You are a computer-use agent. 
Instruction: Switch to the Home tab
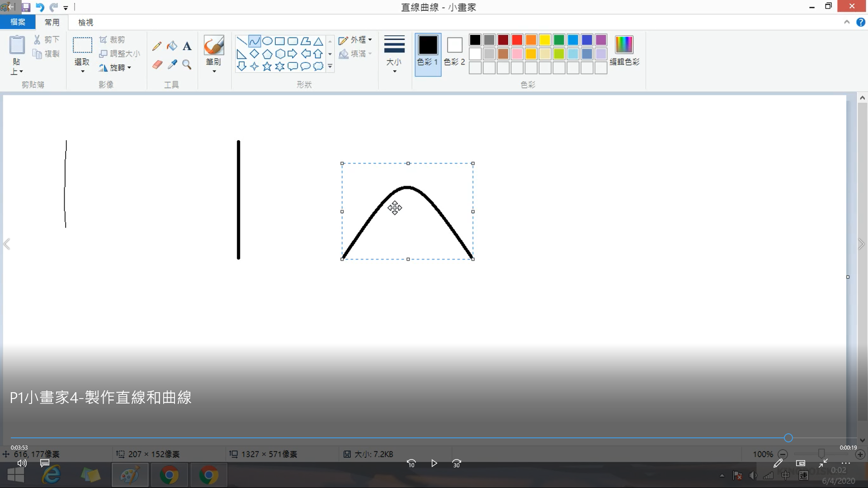click(52, 22)
